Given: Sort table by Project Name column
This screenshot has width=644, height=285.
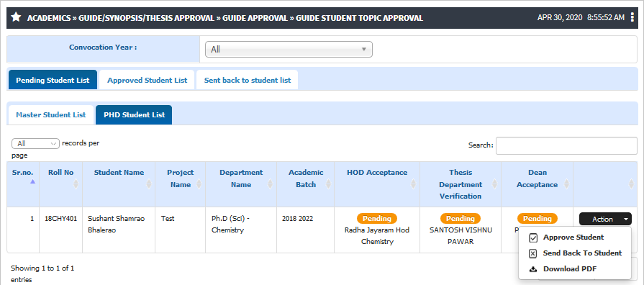Looking at the screenshot, I should pyautogui.click(x=199, y=184).
